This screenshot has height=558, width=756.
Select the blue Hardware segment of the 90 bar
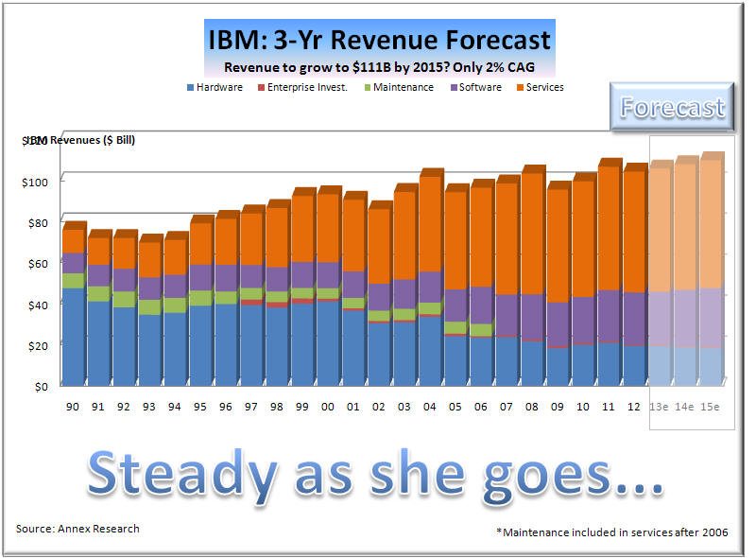pos(73,336)
